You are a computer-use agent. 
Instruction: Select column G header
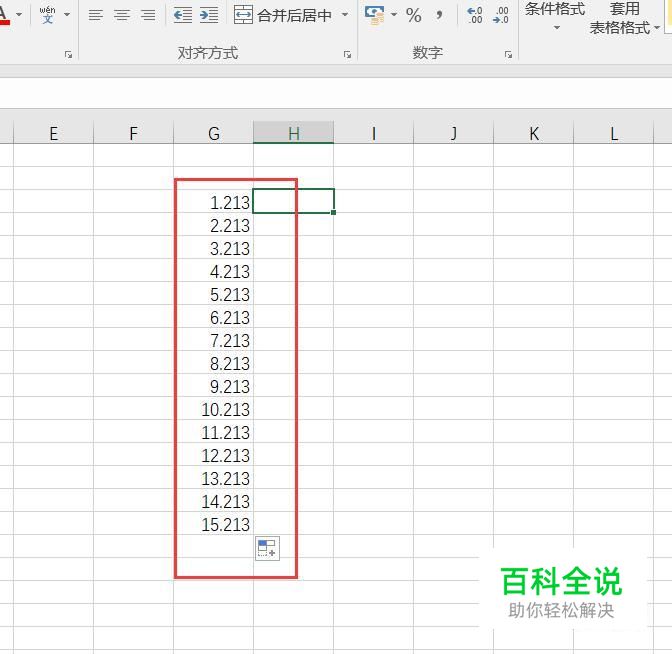click(x=213, y=134)
